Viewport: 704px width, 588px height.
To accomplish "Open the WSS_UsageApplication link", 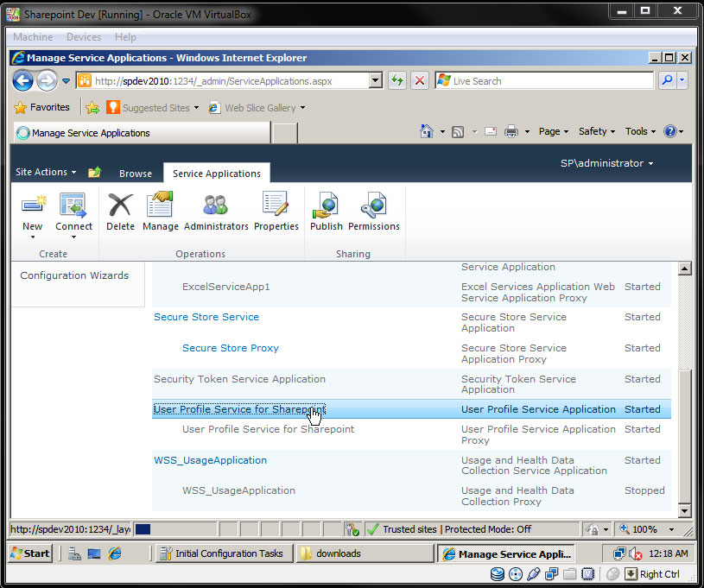I will pyautogui.click(x=210, y=460).
